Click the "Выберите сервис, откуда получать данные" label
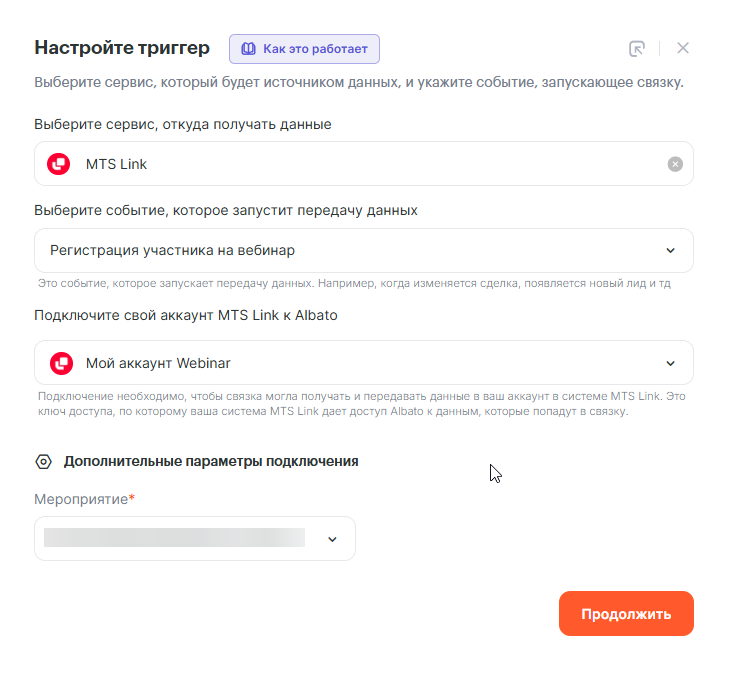 [183, 124]
